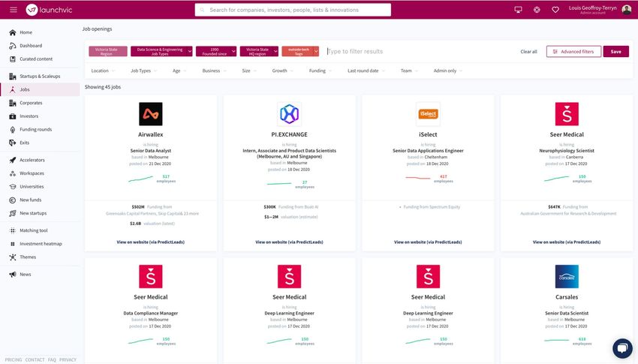638x364 pixels.
Task: Open Matching tool page label
Action: click(x=34, y=230)
